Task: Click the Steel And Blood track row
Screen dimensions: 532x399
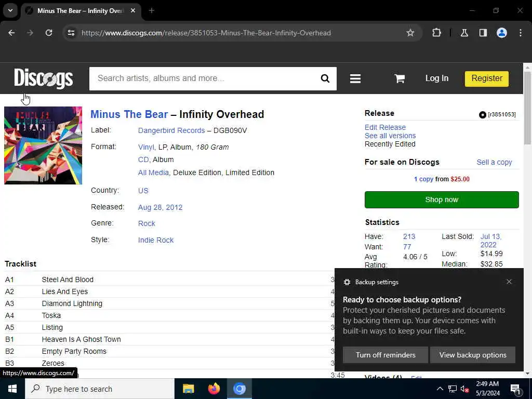Action: coord(170,280)
